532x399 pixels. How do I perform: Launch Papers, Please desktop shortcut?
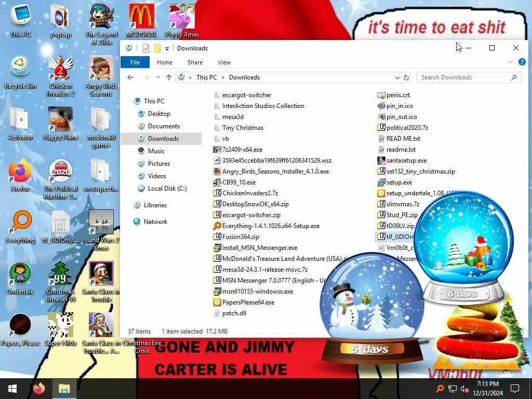(20, 330)
